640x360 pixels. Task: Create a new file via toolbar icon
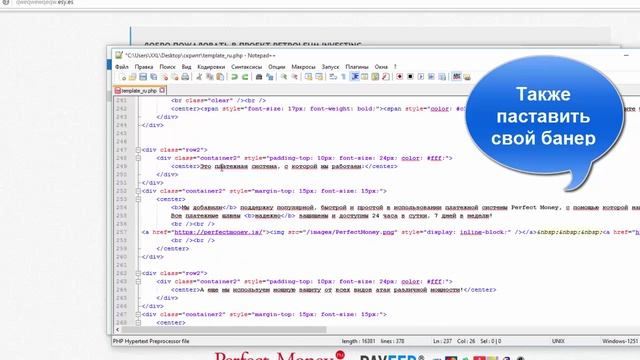coord(122,77)
